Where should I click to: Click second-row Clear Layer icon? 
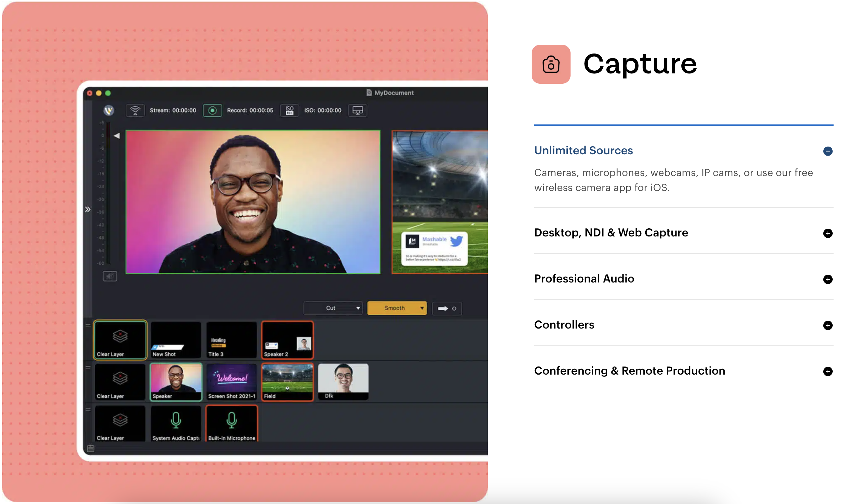coord(120,378)
